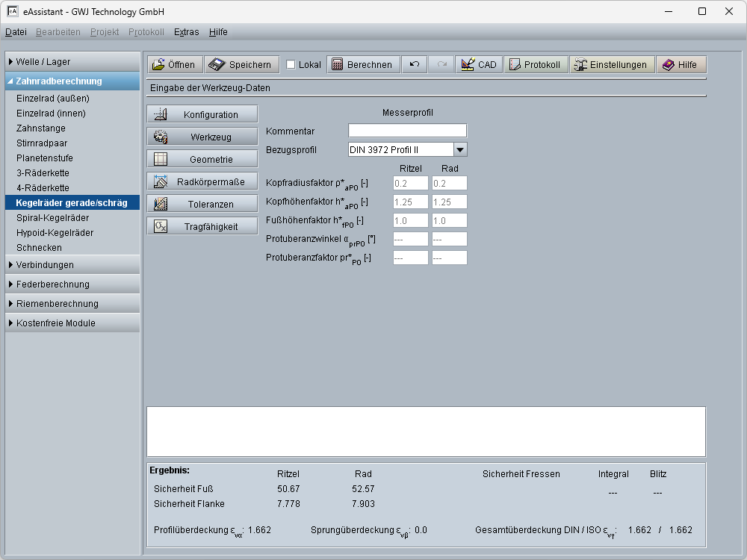
Task: Open the Extras menu
Action: pos(186,32)
